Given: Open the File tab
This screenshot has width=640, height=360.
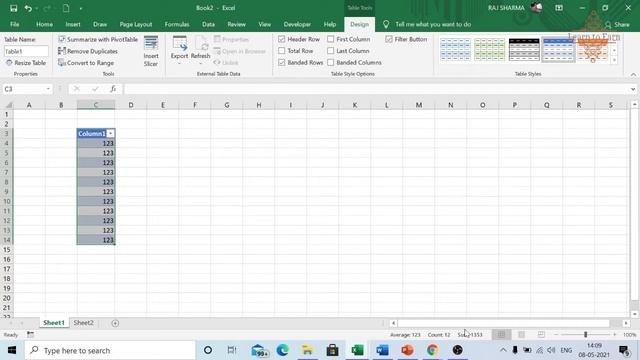Looking at the screenshot, I should [15, 24].
